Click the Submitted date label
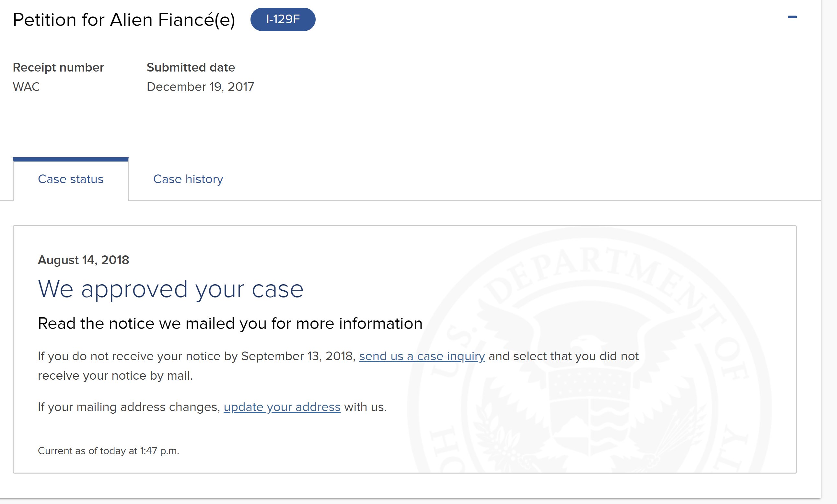The height and width of the screenshot is (504, 837). click(x=191, y=67)
